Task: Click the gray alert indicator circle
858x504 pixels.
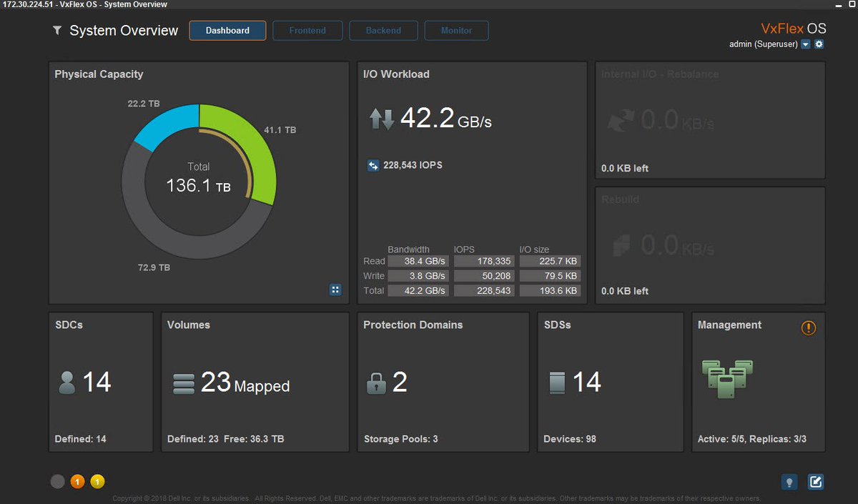Action: 58,482
